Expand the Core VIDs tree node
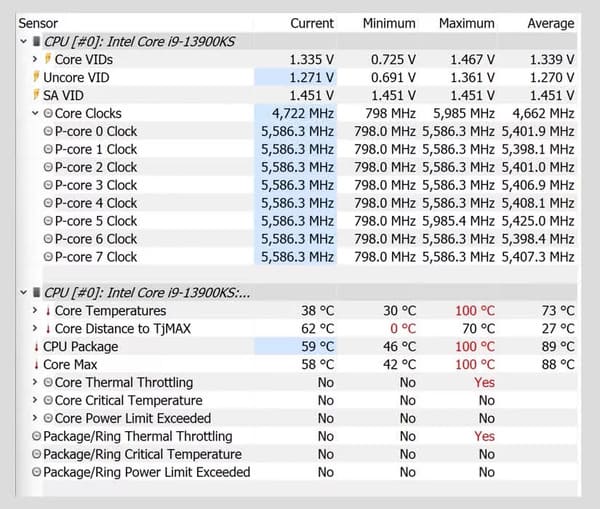This screenshot has width=600, height=509. pyautogui.click(x=35, y=60)
